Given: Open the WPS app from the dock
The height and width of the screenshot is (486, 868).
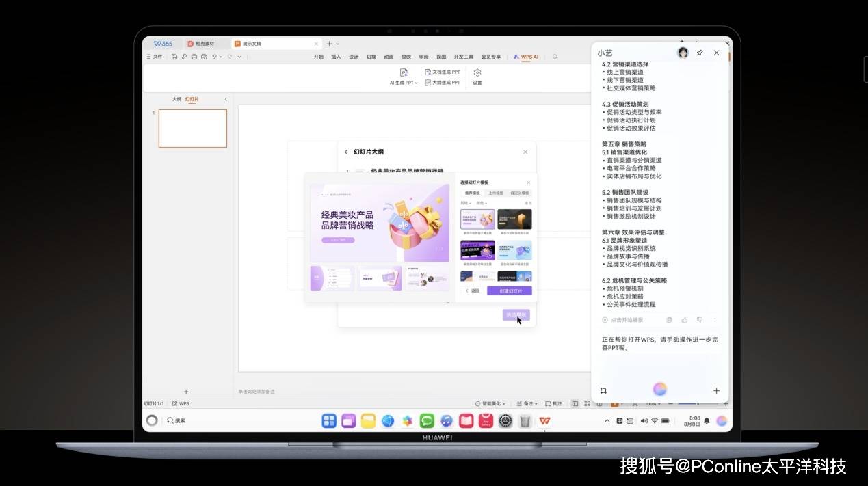Looking at the screenshot, I should tap(544, 421).
